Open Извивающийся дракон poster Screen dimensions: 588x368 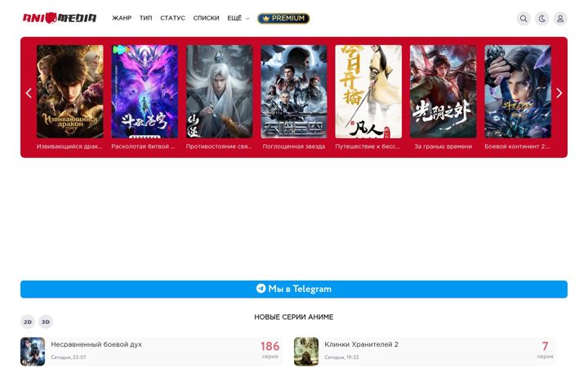click(69, 92)
